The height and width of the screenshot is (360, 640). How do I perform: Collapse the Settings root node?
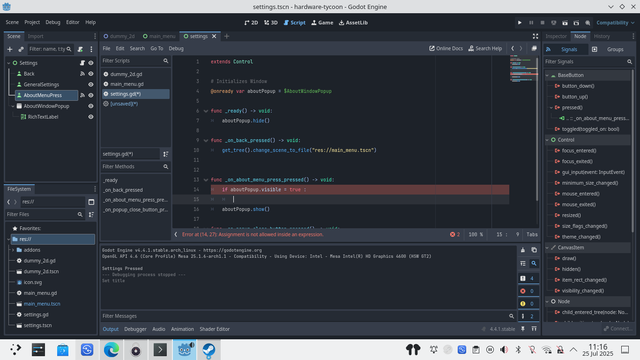[9, 63]
